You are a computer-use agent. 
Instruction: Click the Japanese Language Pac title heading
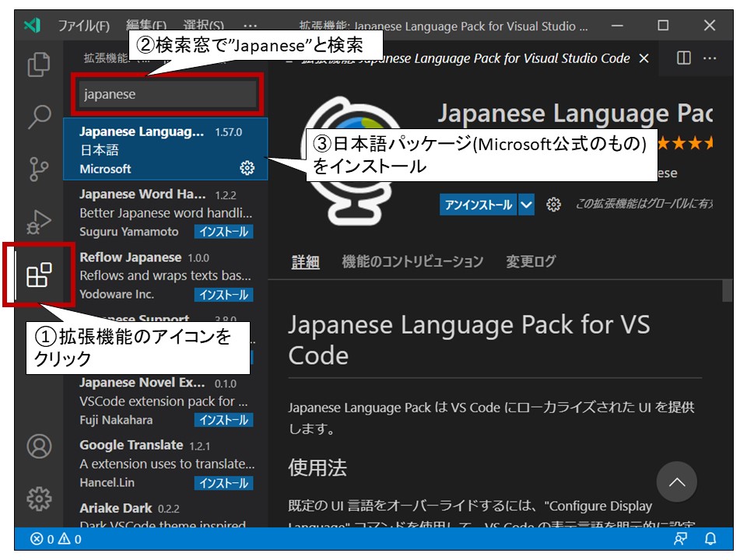click(x=575, y=114)
